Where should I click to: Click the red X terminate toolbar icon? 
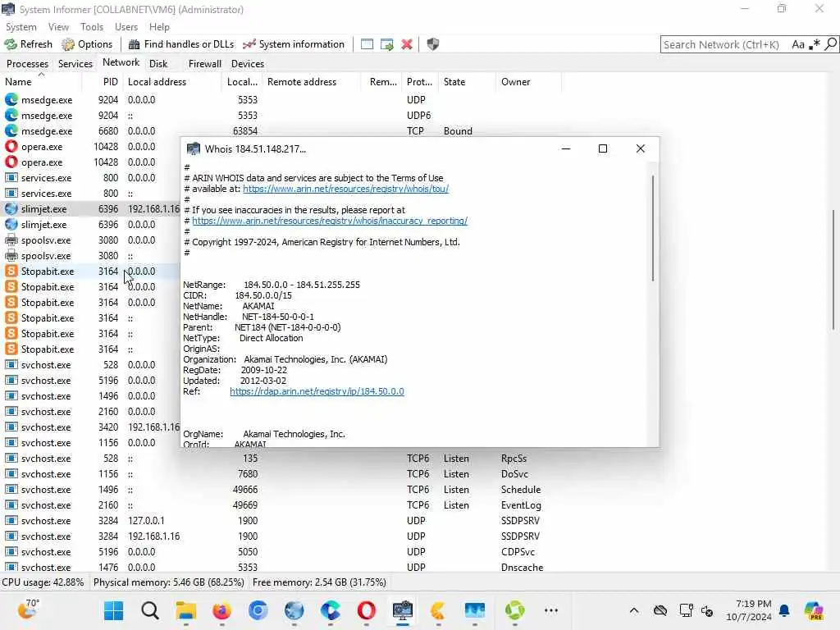click(x=407, y=44)
